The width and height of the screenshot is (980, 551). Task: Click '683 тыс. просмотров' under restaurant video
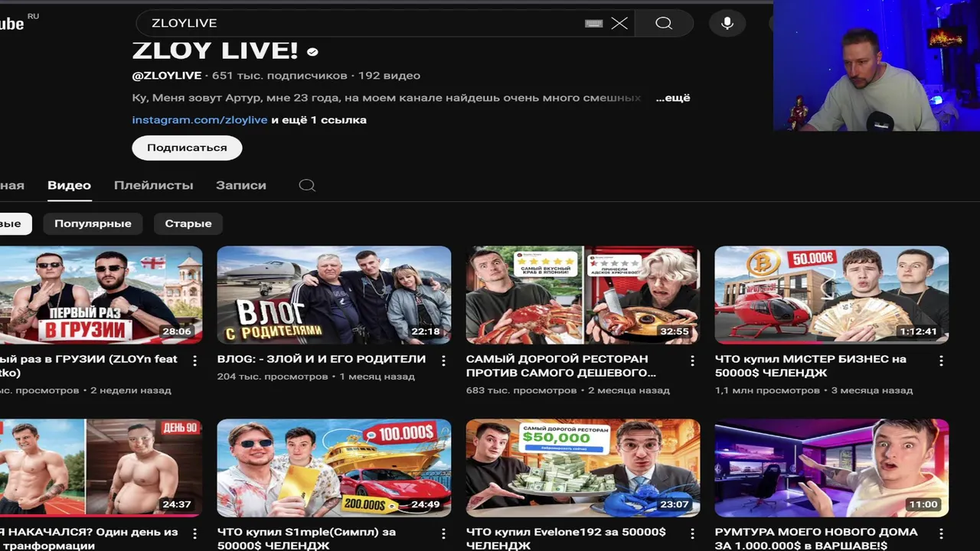pyautogui.click(x=521, y=390)
